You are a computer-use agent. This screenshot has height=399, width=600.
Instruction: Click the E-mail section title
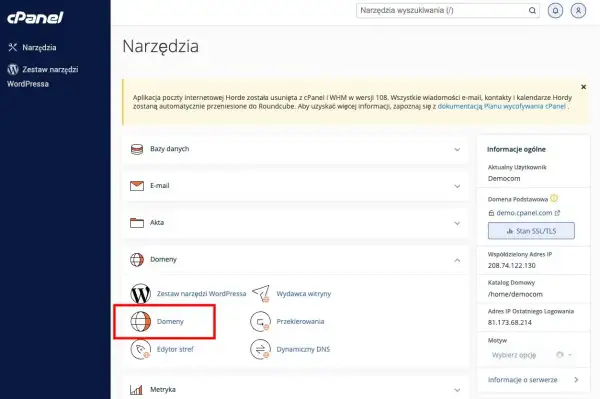160,186
